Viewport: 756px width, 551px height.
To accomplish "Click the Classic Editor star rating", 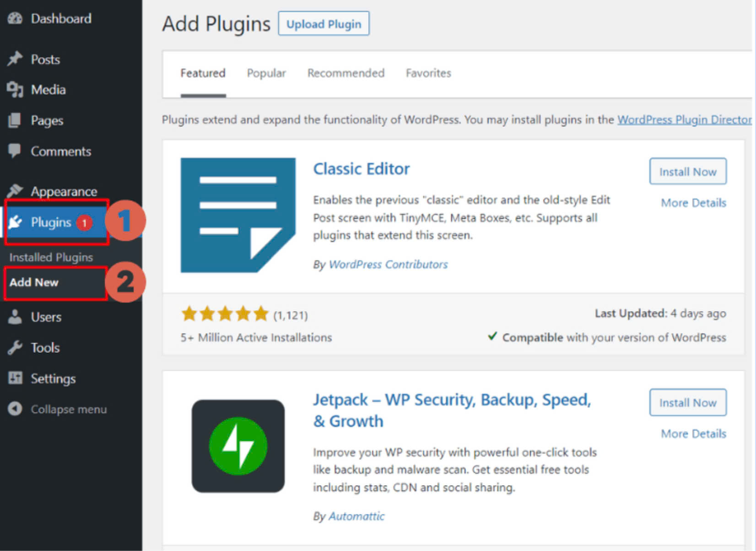I will click(x=225, y=314).
